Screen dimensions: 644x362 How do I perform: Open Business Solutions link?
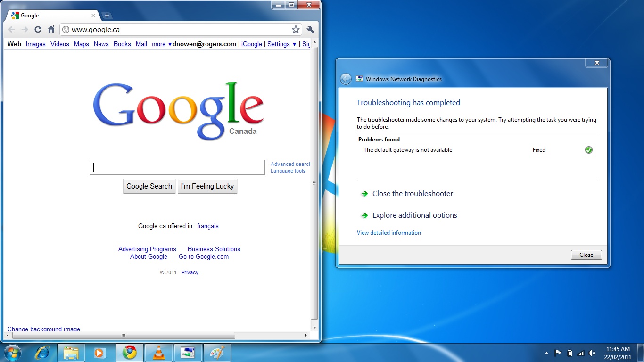click(214, 249)
